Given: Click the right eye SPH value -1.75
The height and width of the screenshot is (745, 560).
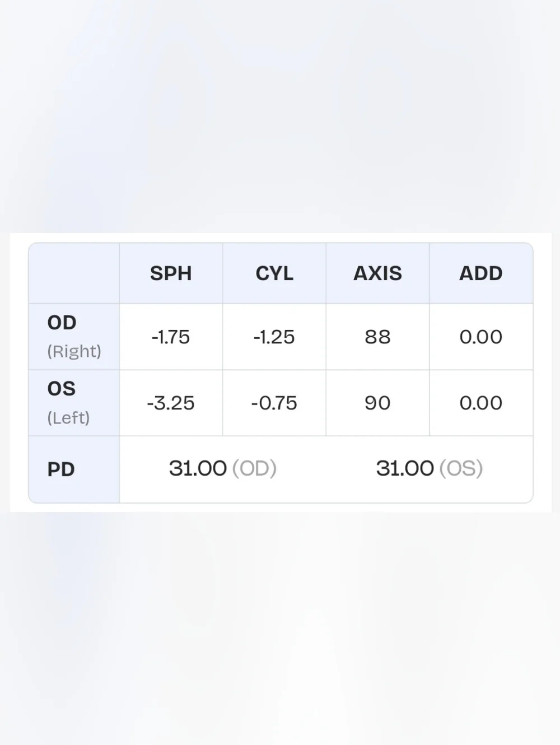Looking at the screenshot, I should [x=171, y=337].
